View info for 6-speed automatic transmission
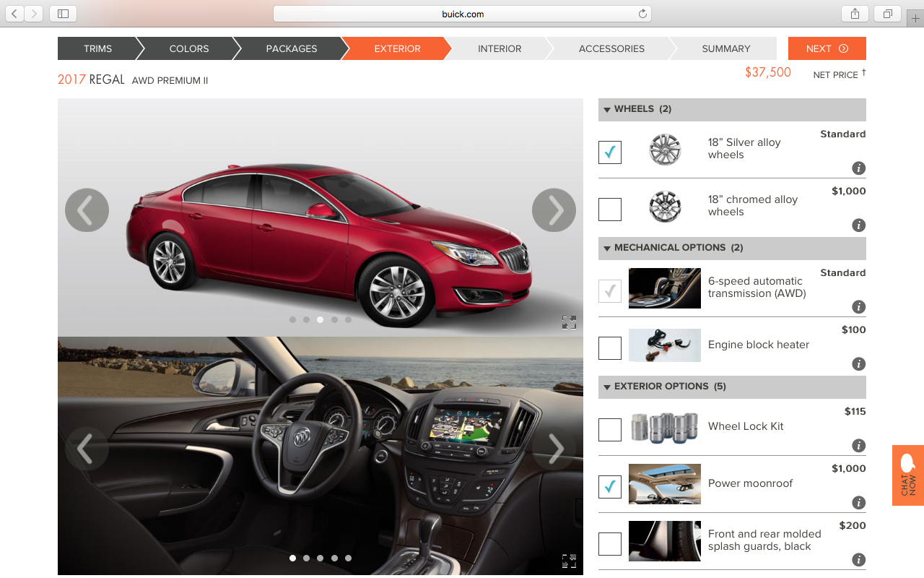Screen dimensions: 924x578 (x=858, y=307)
